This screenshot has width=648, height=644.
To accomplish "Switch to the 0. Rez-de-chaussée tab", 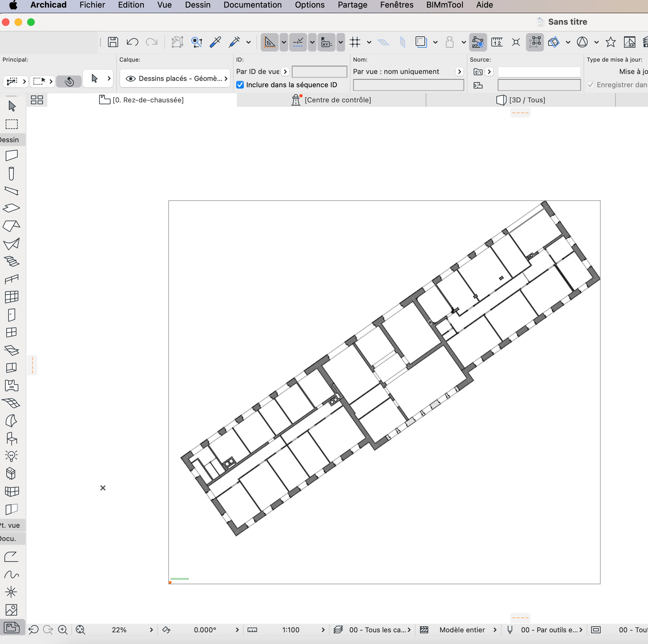I will point(141,100).
